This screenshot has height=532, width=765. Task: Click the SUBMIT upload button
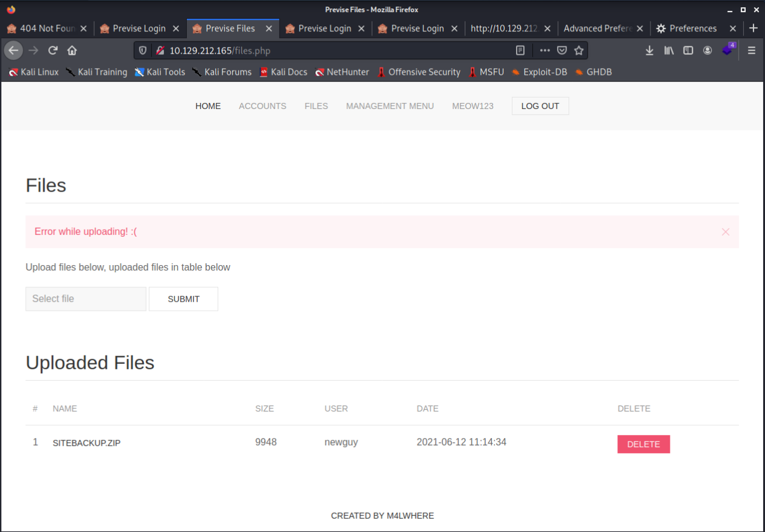pyautogui.click(x=183, y=299)
